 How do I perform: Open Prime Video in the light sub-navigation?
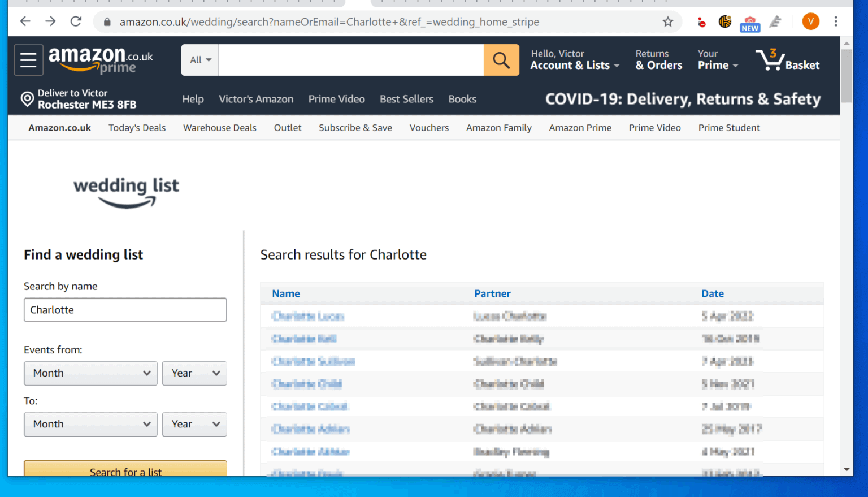pyautogui.click(x=654, y=128)
